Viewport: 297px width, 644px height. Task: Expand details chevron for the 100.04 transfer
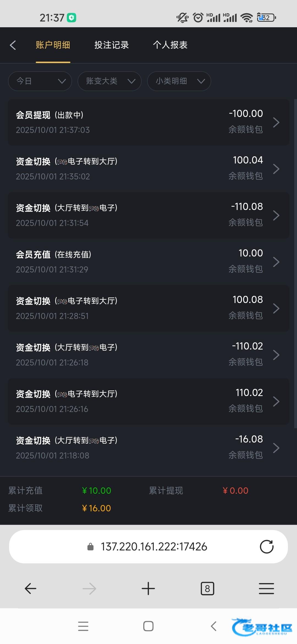(276, 169)
